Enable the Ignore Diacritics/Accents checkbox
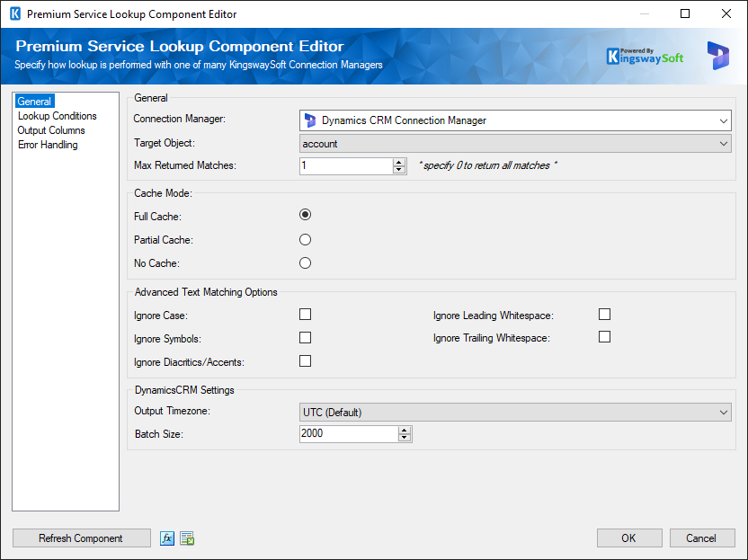The width and height of the screenshot is (748, 560). [306, 361]
